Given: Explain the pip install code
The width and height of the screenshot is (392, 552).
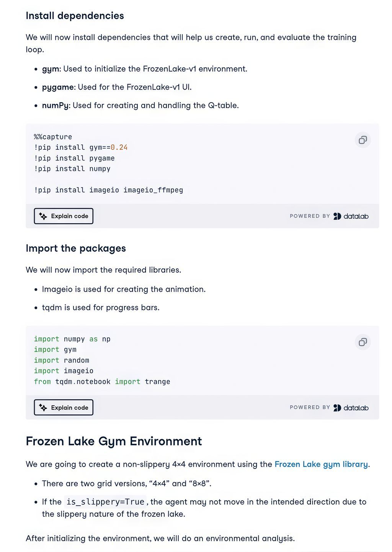Looking at the screenshot, I should tap(64, 216).
